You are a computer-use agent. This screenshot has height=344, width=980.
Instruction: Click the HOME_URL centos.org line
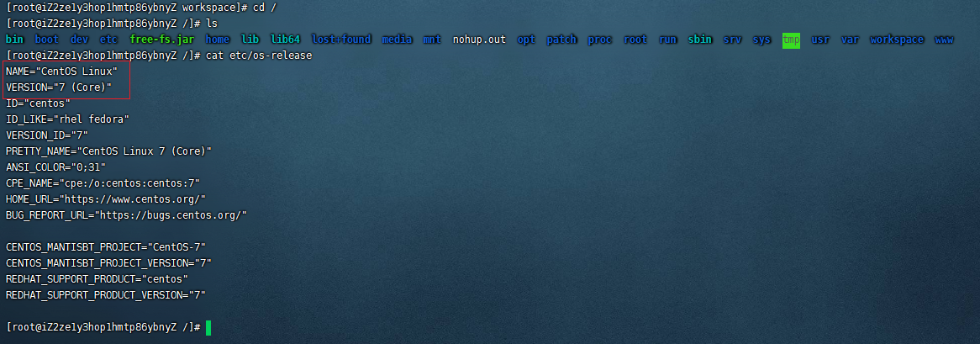(106, 198)
